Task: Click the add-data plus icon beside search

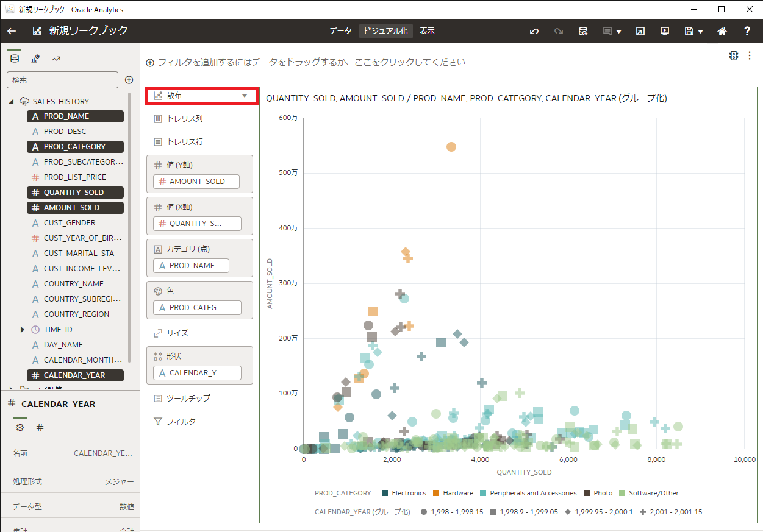Action: (129, 80)
